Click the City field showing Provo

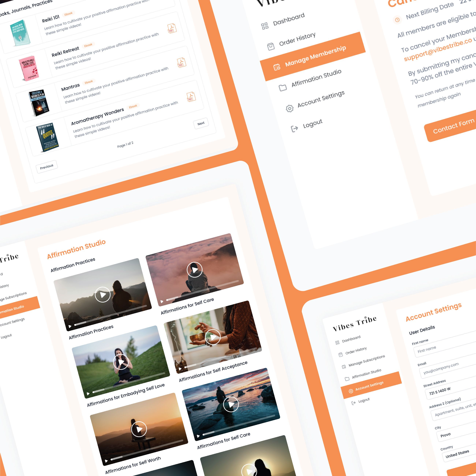(456, 431)
